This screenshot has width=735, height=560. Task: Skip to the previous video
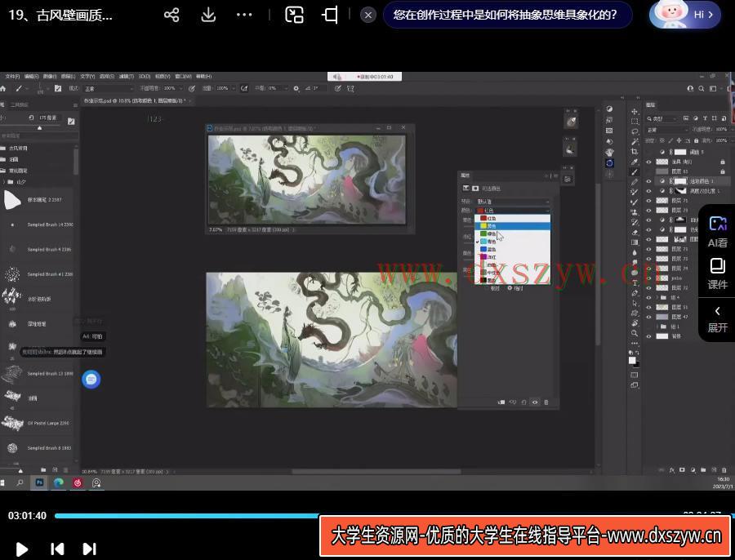point(57,549)
